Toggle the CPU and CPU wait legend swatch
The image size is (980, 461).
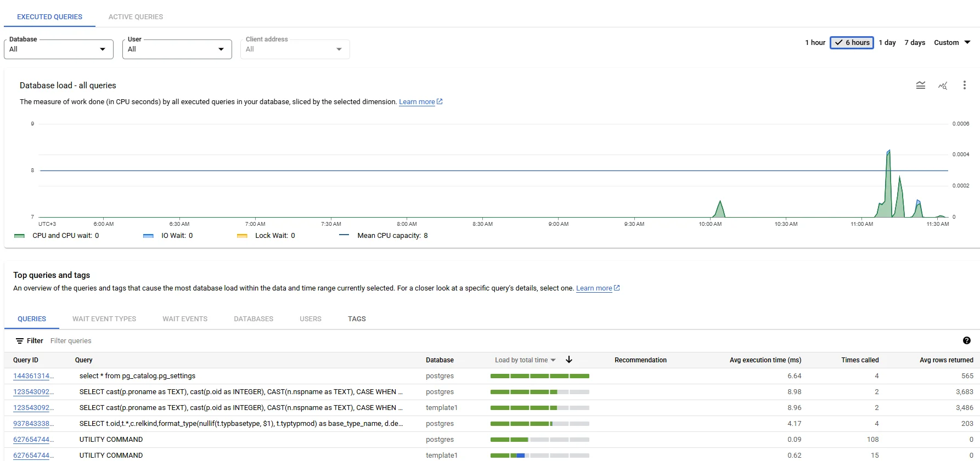click(20, 236)
